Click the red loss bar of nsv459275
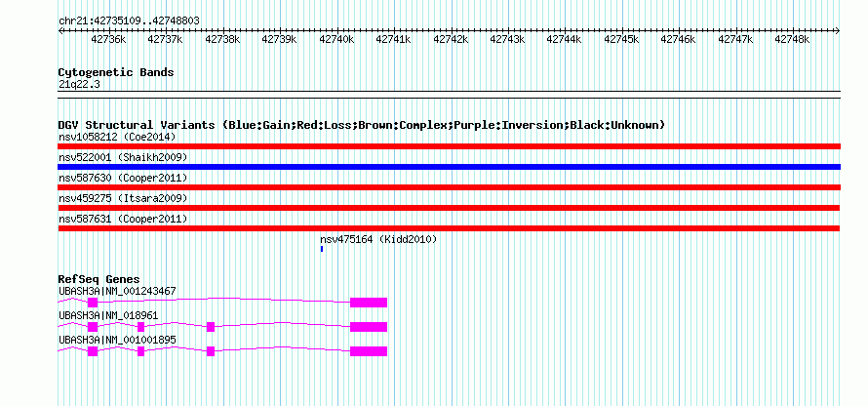This screenshot has width=868, height=406. point(449,208)
